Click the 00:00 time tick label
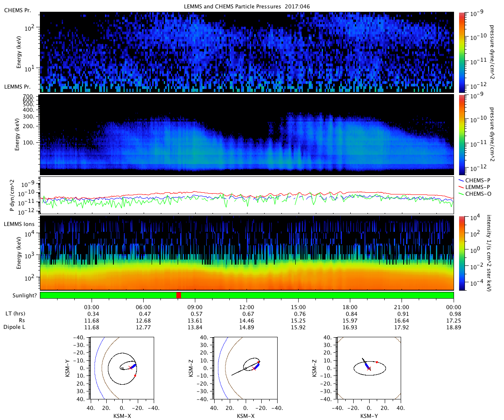 [454, 307]
